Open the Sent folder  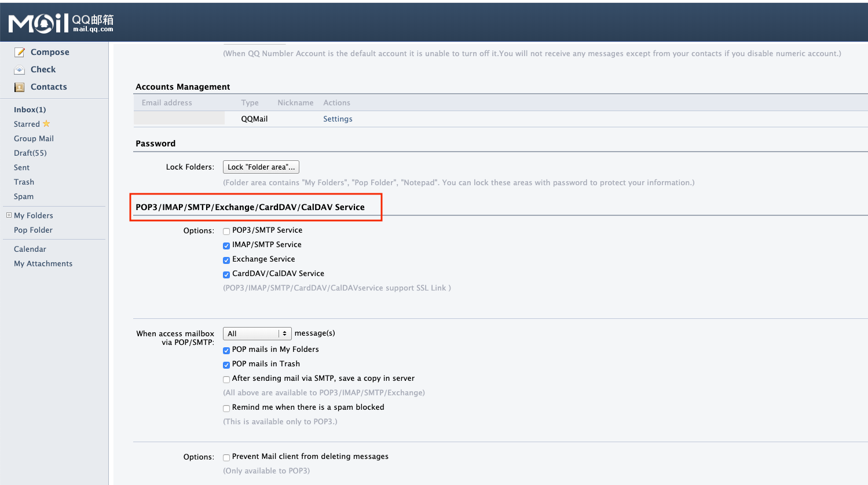pos(21,167)
